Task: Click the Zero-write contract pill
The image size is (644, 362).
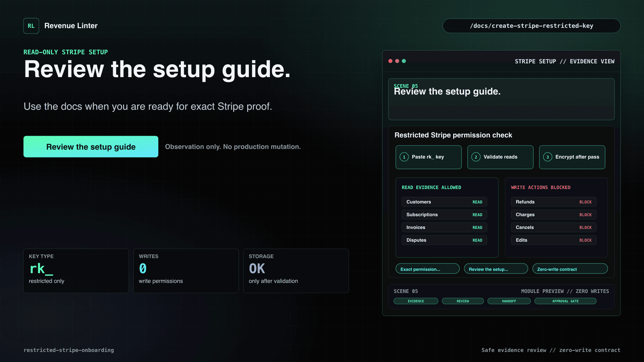Action: point(570,269)
